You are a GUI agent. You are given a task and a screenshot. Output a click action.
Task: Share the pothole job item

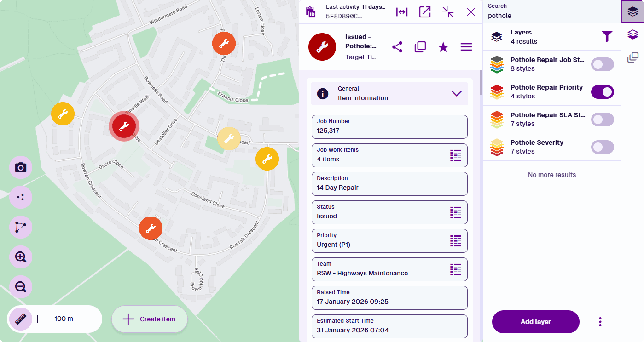[397, 47]
